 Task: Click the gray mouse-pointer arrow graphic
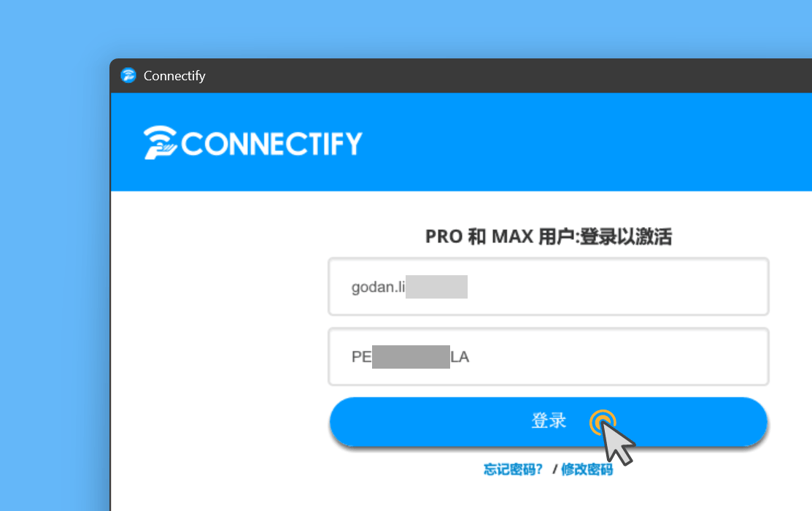[x=619, y=442]
